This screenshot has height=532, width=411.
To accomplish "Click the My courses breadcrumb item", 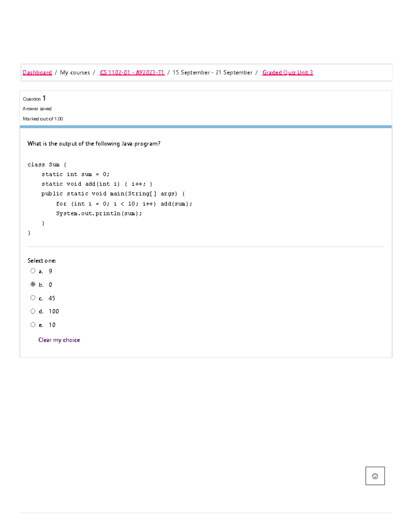I will click(75, 73).
